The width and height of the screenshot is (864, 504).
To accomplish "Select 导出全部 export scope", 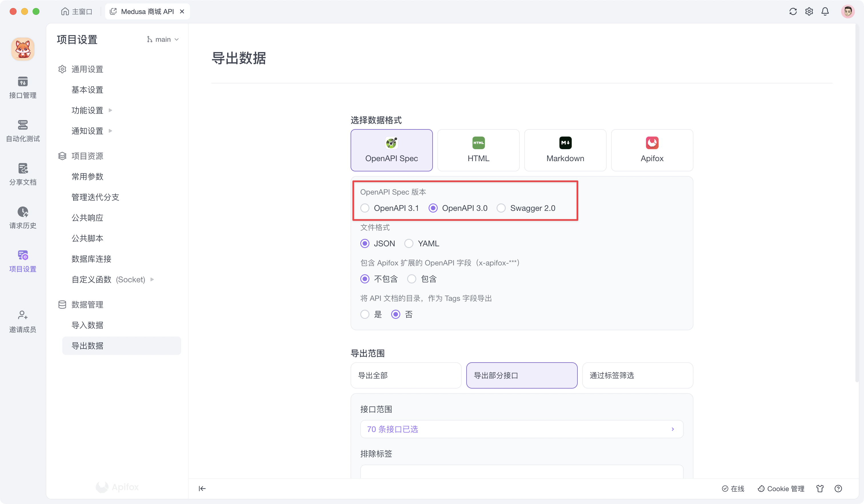I will click(406, 375).
